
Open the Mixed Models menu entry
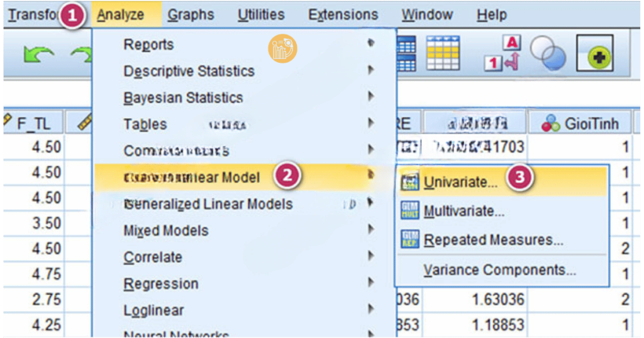pyautogui.click(x=165, y=231)
